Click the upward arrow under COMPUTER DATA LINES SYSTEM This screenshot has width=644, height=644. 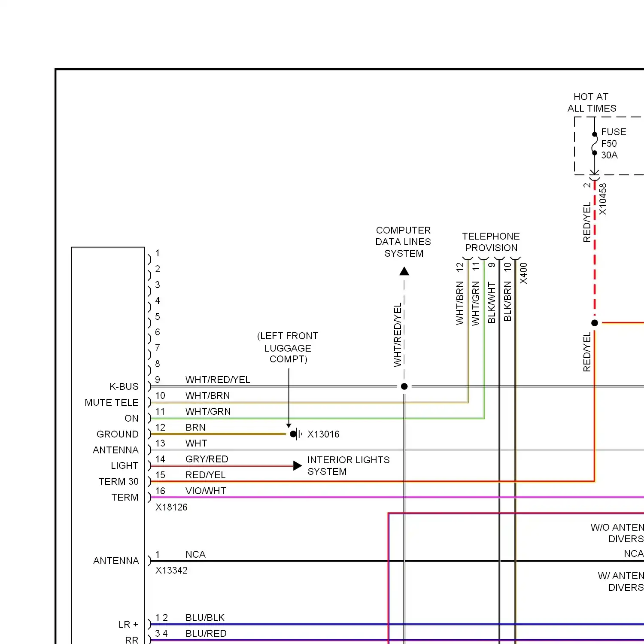(x=404, y=271)
